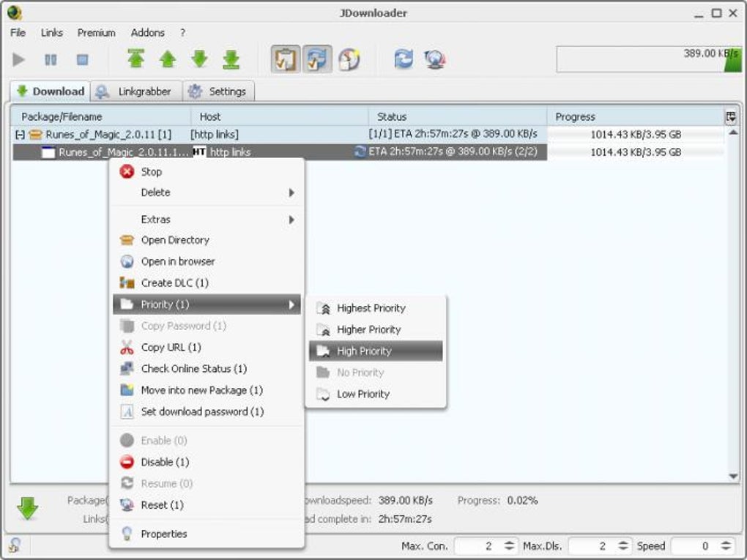Move selection down one position
This screenshot has width=747, height=560.
click(200, 59)
